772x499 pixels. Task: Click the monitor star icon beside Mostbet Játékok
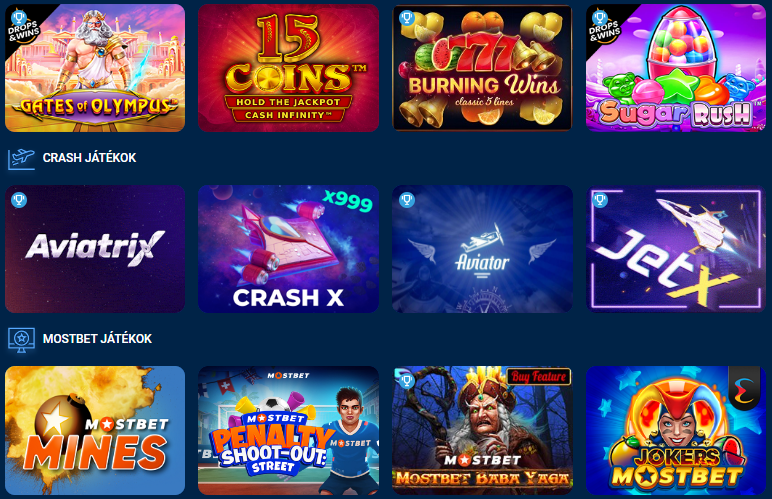click(x=21, y=340)
